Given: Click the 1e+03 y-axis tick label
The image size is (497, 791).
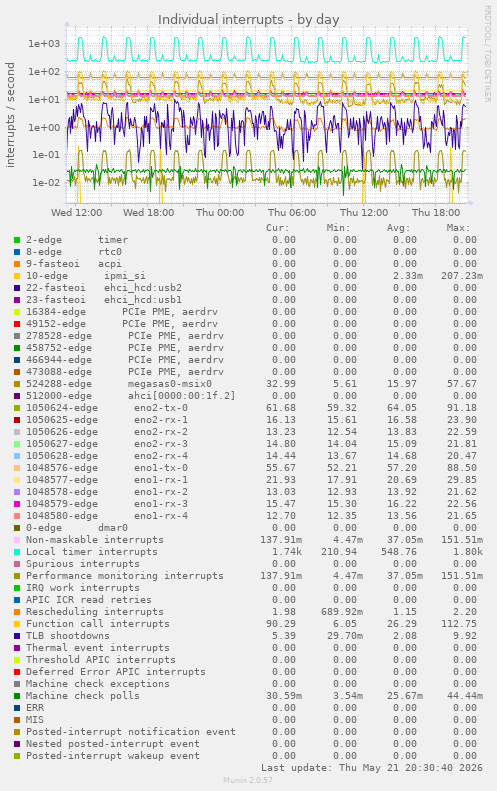Looking at the screenshot, I should (44, 44).
